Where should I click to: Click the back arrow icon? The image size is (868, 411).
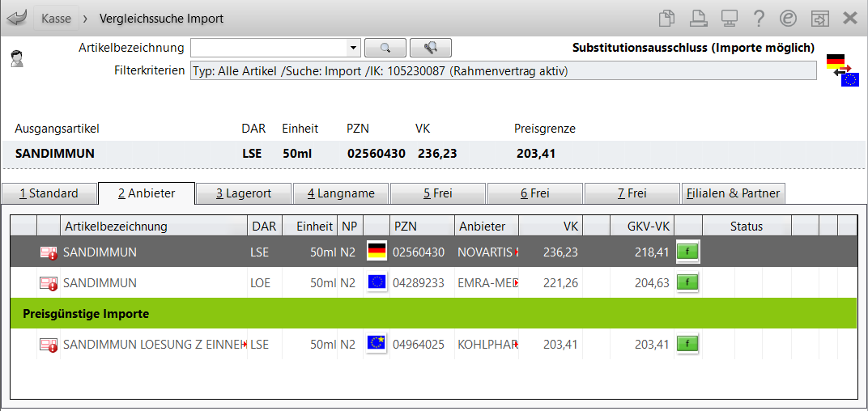click(x=18, y=19)
